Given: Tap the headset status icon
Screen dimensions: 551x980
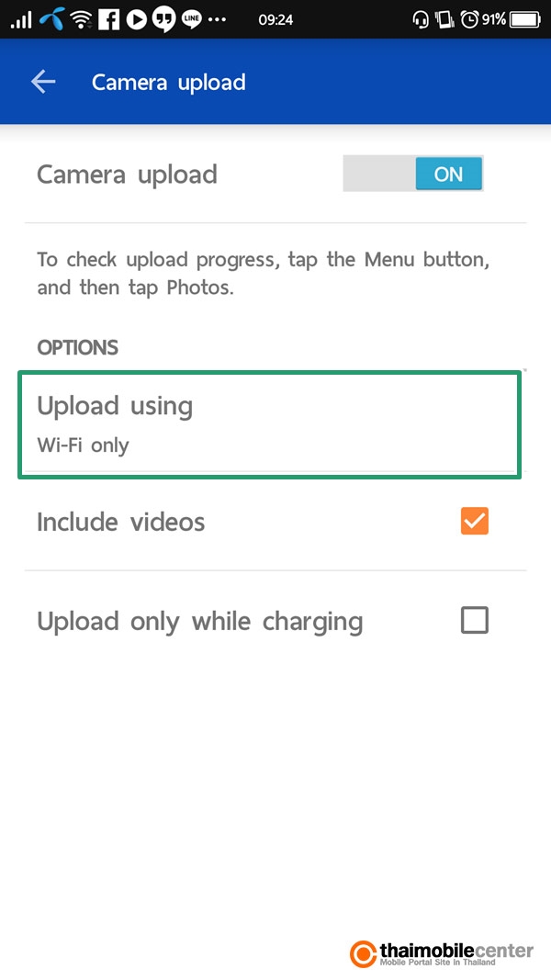Looking at the screenshot, I should 421,19.
